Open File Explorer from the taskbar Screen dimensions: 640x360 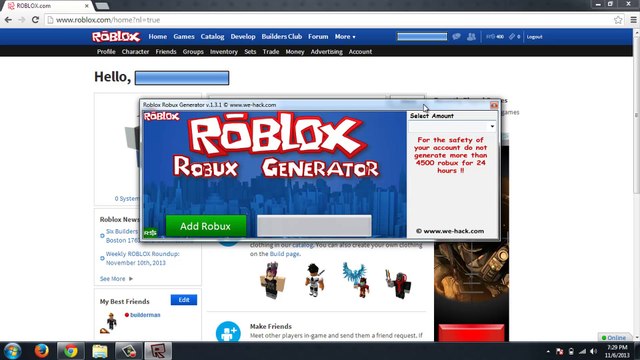tap(100, 351)
